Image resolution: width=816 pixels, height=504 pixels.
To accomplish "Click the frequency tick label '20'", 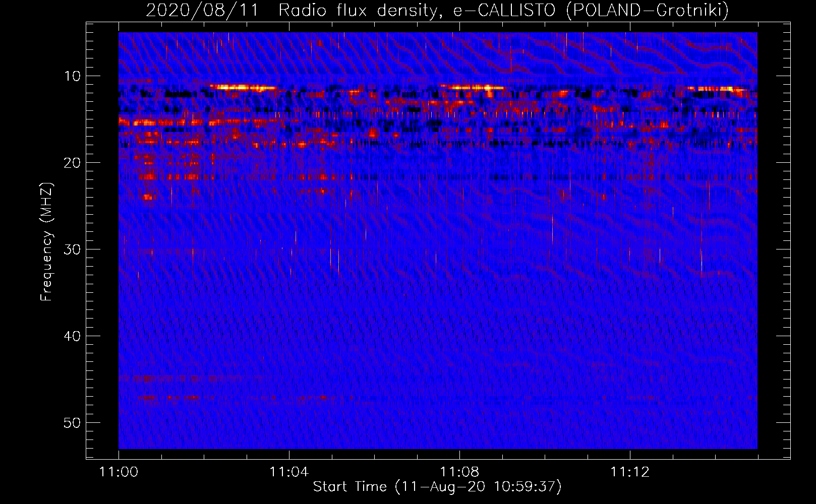I will pyautogui.click(x=73, y=163).
